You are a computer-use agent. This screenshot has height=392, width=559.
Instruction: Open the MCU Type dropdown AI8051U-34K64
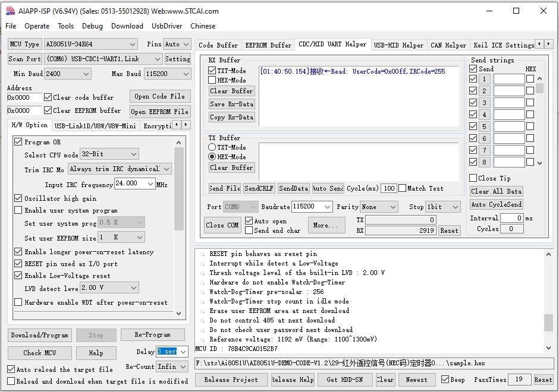[91, 44]
